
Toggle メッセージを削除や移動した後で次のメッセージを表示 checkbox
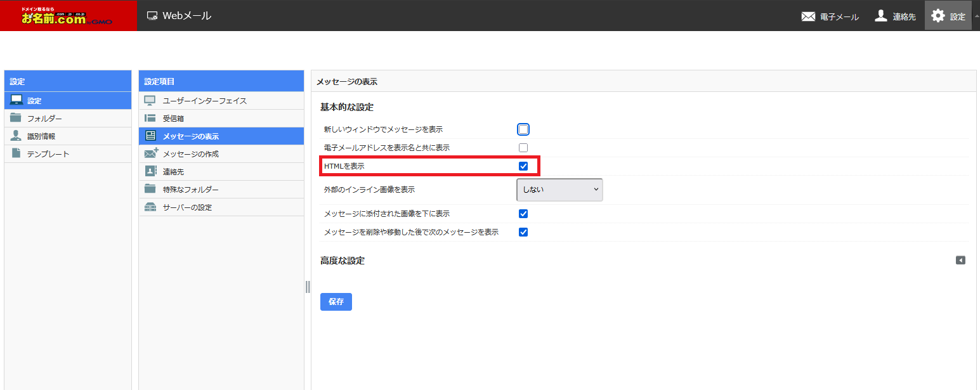pos(523,232)
